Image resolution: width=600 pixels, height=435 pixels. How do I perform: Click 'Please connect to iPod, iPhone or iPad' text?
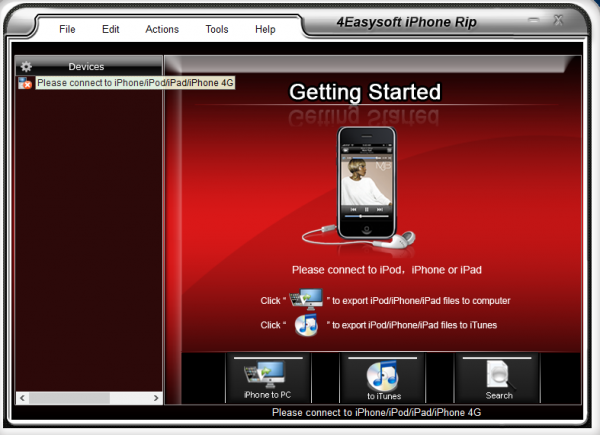click(x=386, y=270)
